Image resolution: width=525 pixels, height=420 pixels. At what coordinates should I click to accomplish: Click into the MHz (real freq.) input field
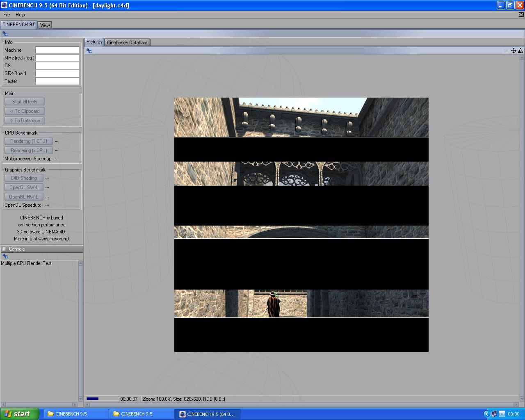coord(57,58)
